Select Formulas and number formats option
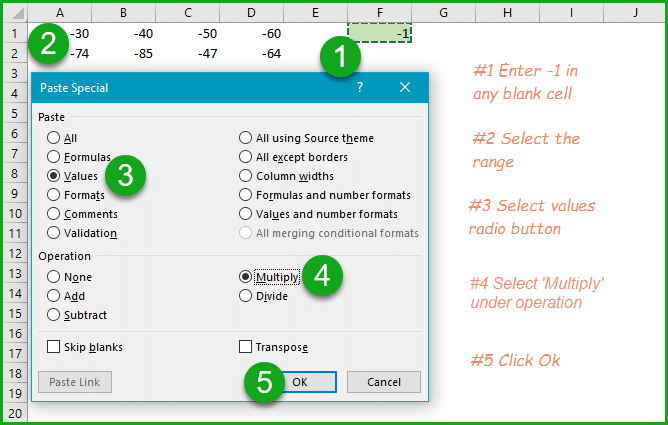Viewport: 668px width, 425px height. (246, 195)
